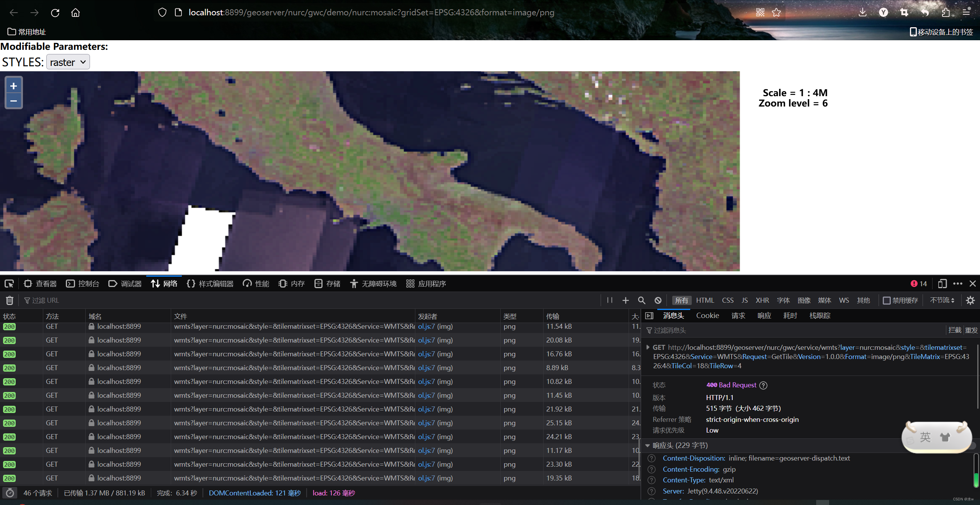Click the request blocking icon
This screenshot has height=505, width=980.
click(x=658, y=300)
